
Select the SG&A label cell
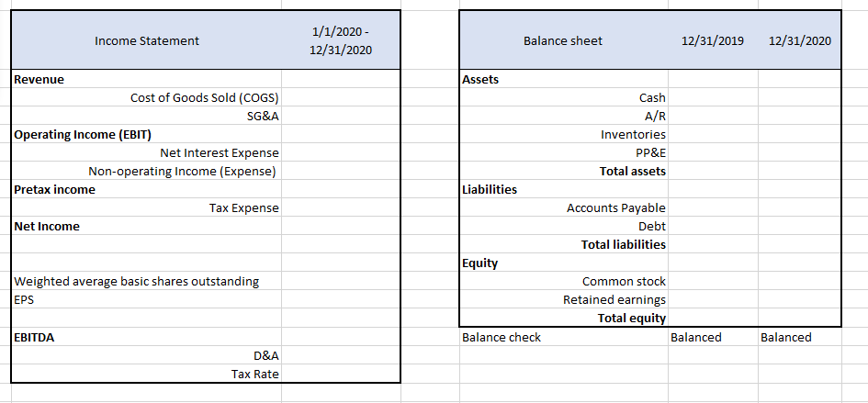pos(147,116)
